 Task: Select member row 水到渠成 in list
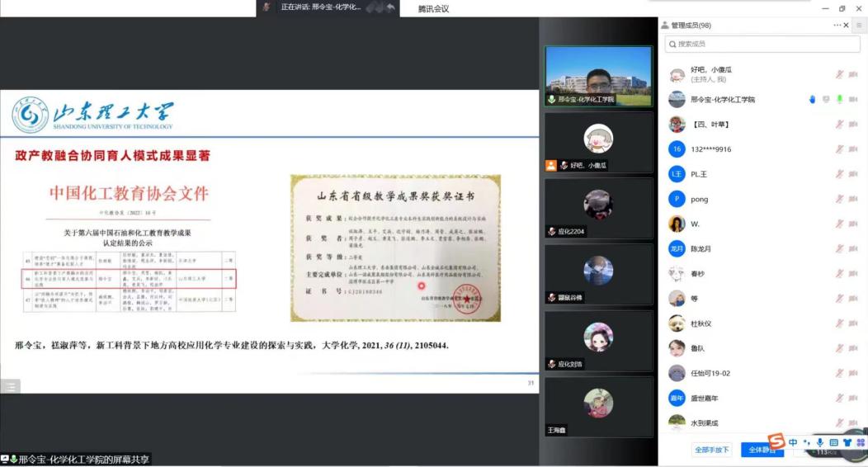(x=763, y=423)
